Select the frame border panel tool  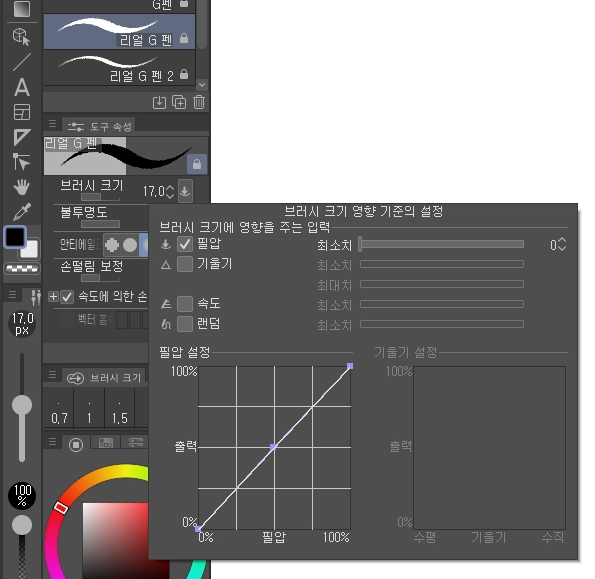coord(22,112)
